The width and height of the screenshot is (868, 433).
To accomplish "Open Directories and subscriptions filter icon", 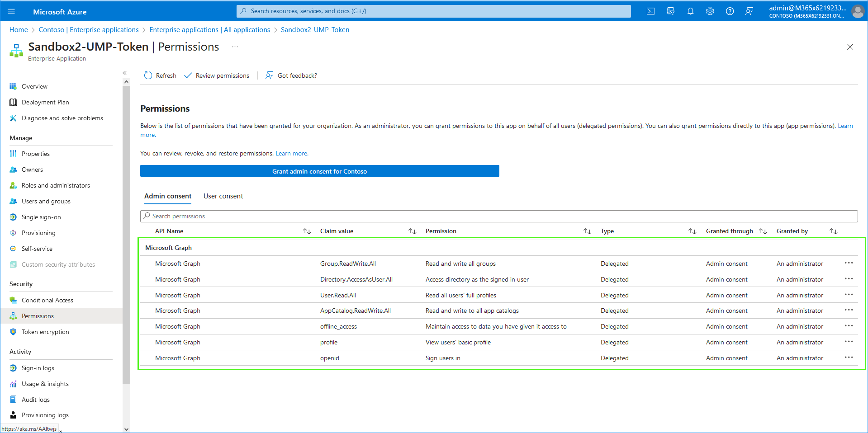I will (670, 11).
